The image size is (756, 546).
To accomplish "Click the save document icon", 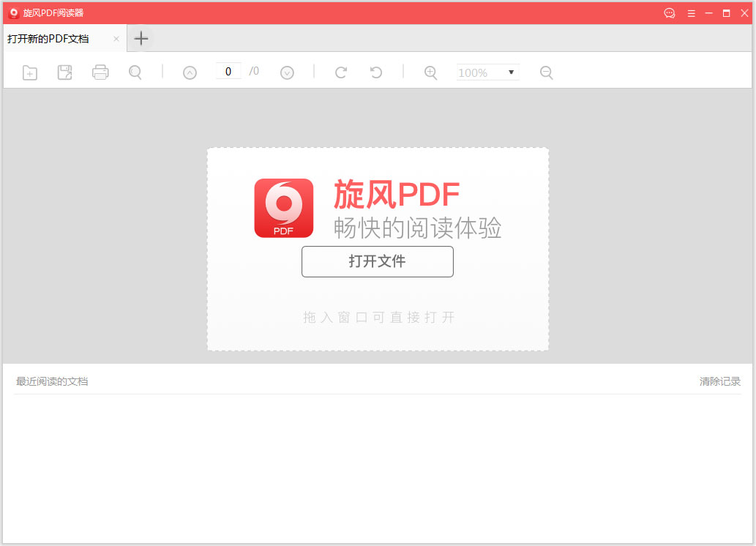I will click(x=65, y=72).
